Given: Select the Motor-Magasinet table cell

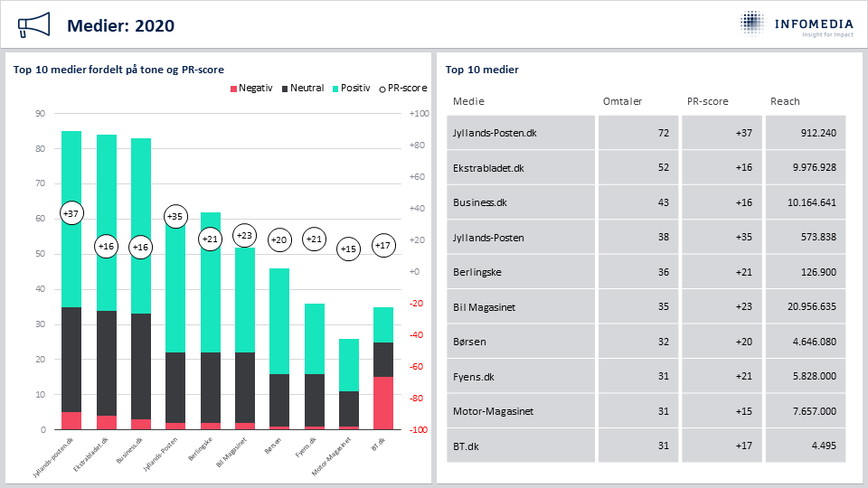Looking at the screenshot, I should tap(521, 411).
